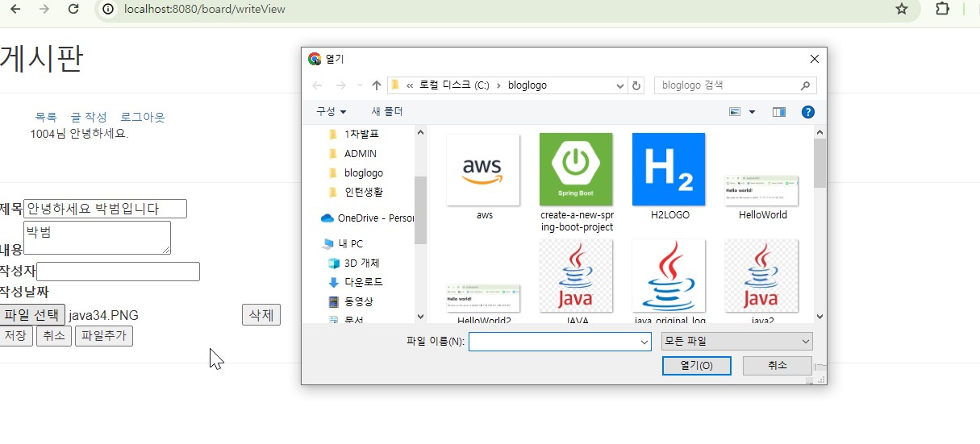Select the java_original_log image file

(669, 281)
